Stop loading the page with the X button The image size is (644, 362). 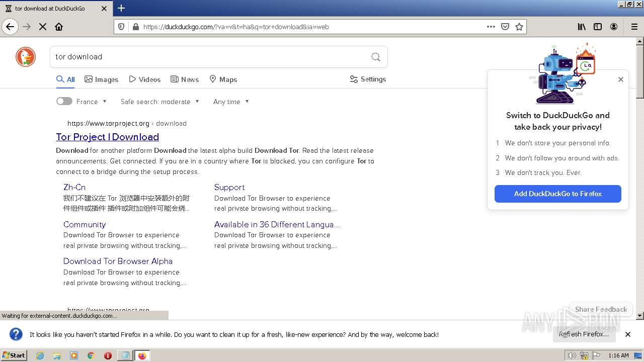[x=43, y=27]
